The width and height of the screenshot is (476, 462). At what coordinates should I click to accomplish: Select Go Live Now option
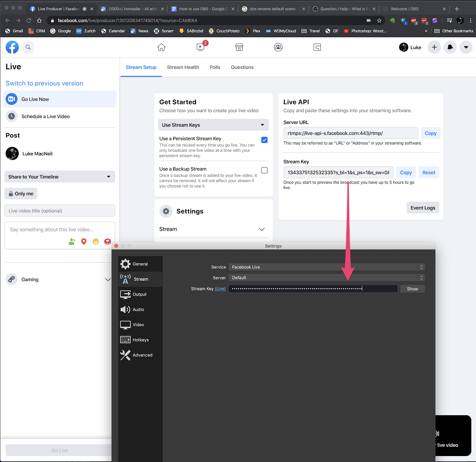tap(60, 99)
